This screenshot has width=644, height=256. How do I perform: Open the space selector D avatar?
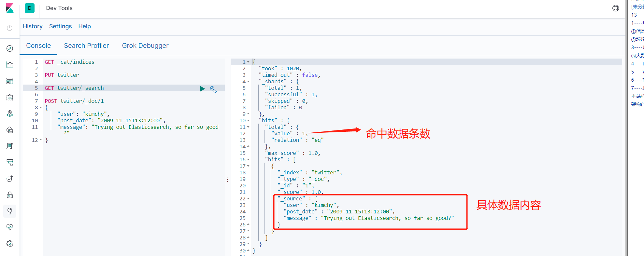(30, 8)
